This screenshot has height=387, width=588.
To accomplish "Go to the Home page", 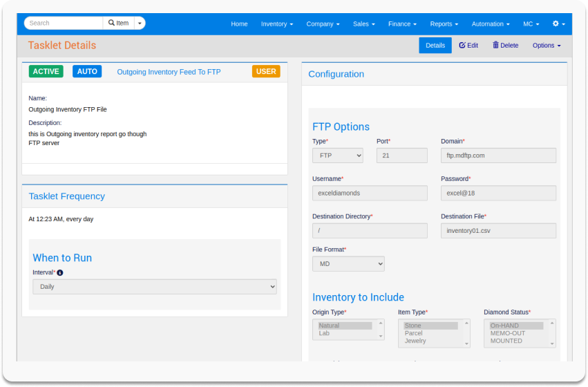I will 239,23.
